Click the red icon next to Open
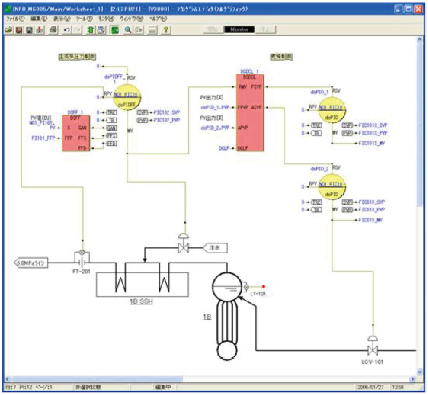 pyautogui.click(x=19, y=30)
